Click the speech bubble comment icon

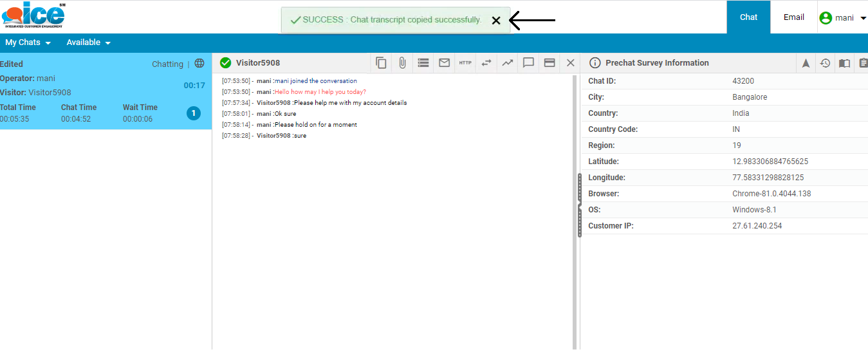coord(528,63)
